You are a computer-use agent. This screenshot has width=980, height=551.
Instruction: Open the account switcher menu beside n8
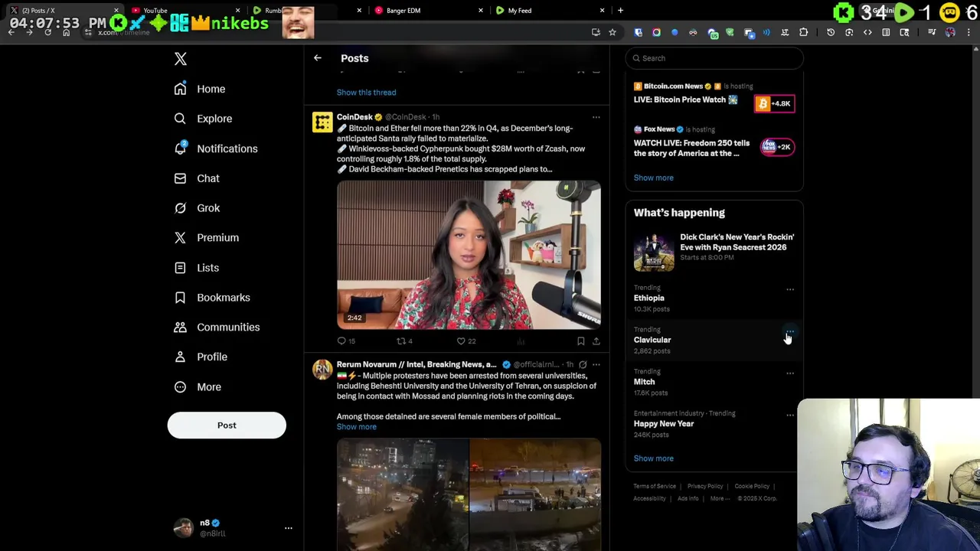tap(289, 528)
